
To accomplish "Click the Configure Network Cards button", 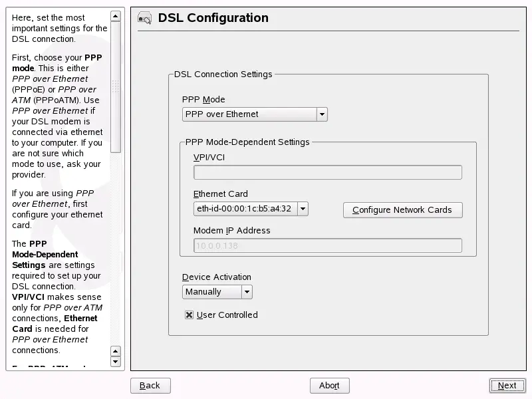I will coord(402,210).
